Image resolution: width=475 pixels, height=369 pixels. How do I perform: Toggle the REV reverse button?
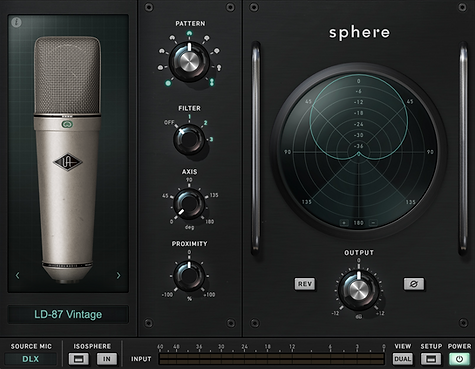tap(305, 284)
